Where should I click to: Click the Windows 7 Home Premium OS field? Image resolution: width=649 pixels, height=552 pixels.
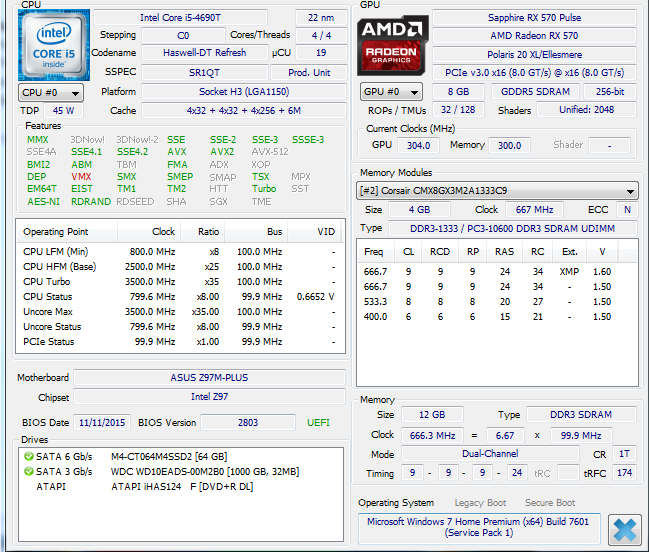click(479, 528)
